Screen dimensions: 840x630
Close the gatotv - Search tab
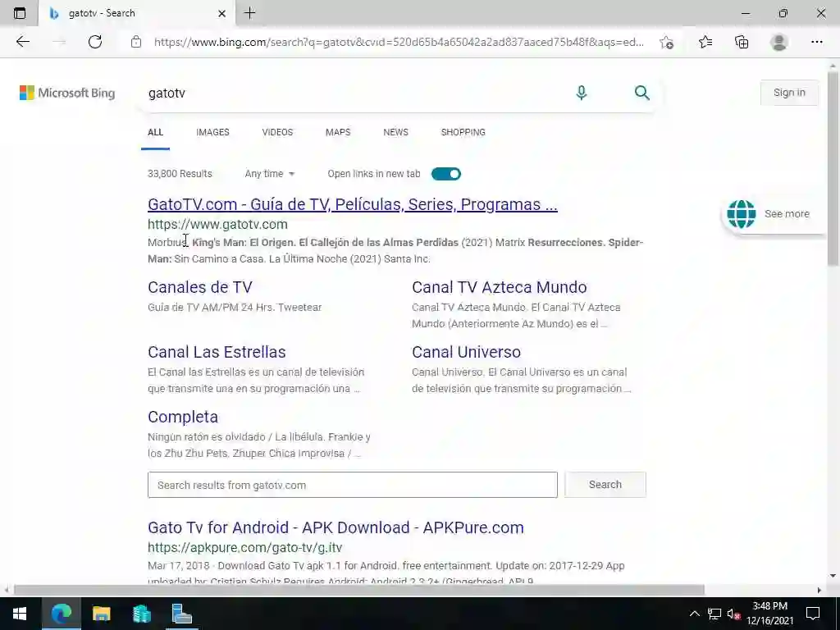point(221,13)
